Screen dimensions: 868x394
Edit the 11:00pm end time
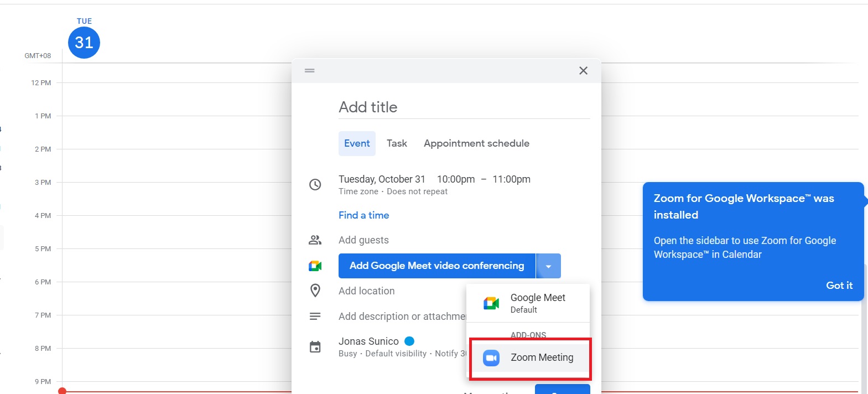[x=511, y=179]
